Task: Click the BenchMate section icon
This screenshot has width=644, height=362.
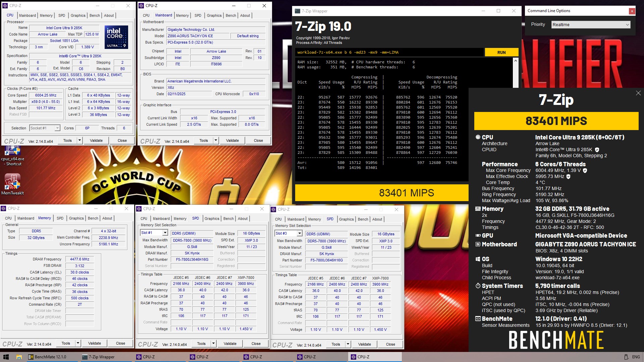Action: click(x=478, y=319)
